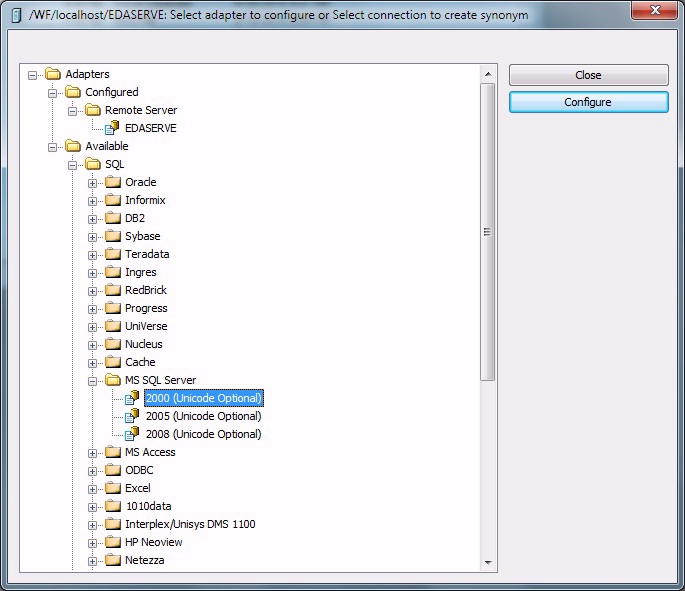Select the MS Access label

(x=150, y=452)
